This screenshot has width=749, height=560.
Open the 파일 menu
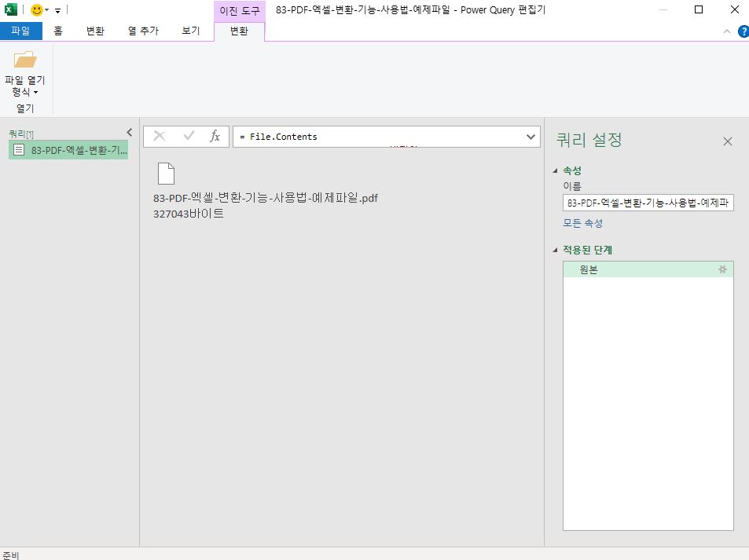[x=20, y=31]
